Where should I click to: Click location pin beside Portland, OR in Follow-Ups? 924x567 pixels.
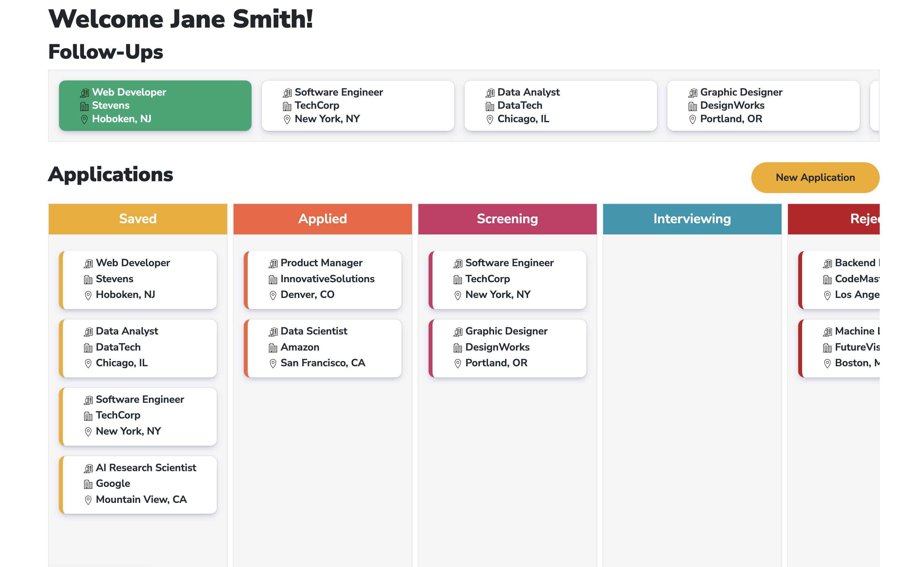pos(693,120)
